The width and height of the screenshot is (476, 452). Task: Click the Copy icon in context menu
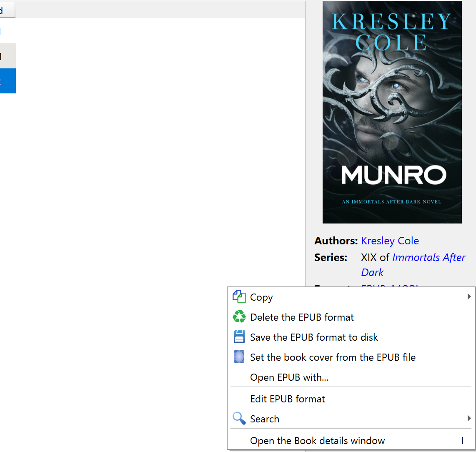pyautogui.click(x=239, y=297)
